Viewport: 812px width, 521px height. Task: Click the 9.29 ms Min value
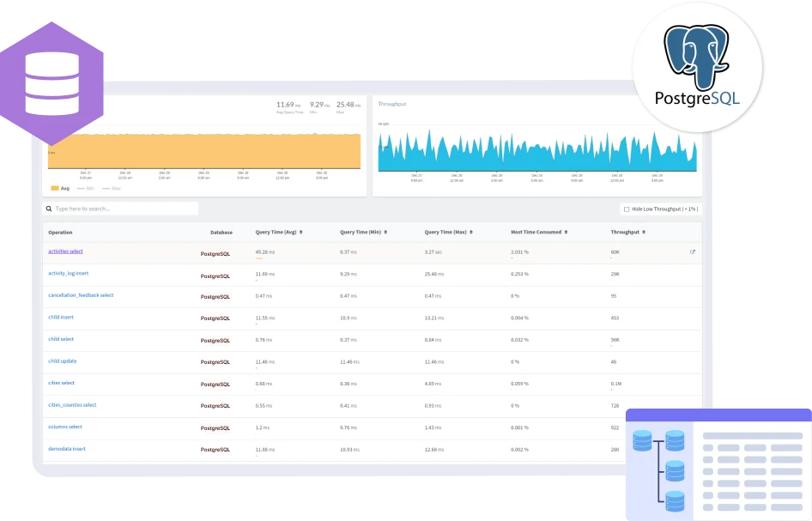point(319,105)
